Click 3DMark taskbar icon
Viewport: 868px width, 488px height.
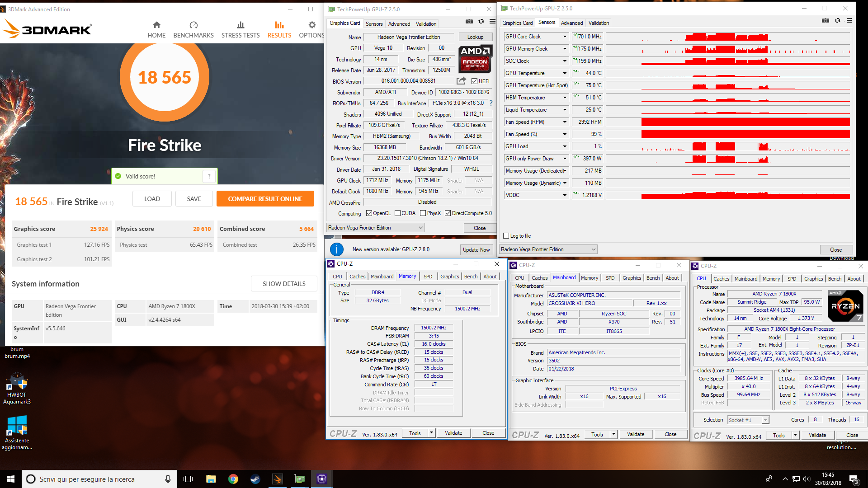pos(277,479)
